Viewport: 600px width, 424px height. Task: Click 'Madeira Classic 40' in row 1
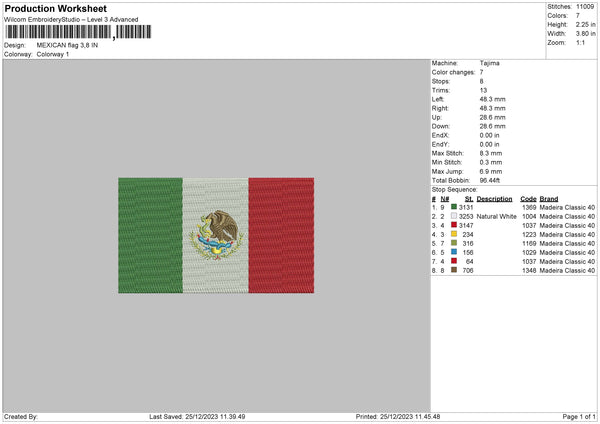coord(567,207)
